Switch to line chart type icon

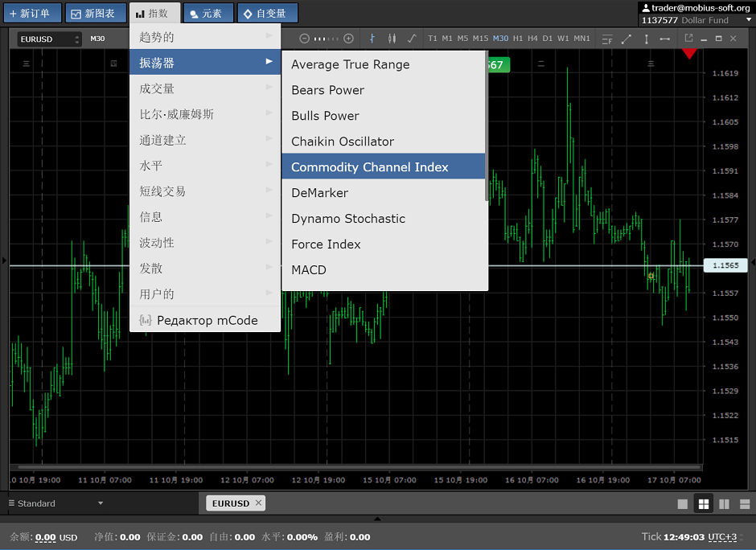pyautogui.click(x=412, y=39)
